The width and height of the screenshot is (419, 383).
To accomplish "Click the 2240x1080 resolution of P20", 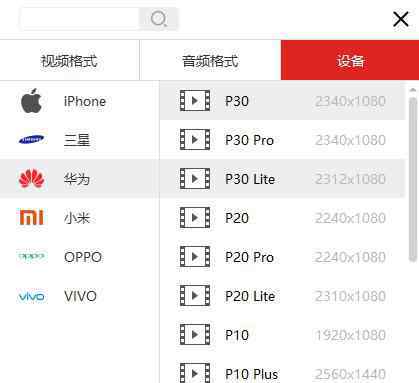I will [x=350, y=218].
